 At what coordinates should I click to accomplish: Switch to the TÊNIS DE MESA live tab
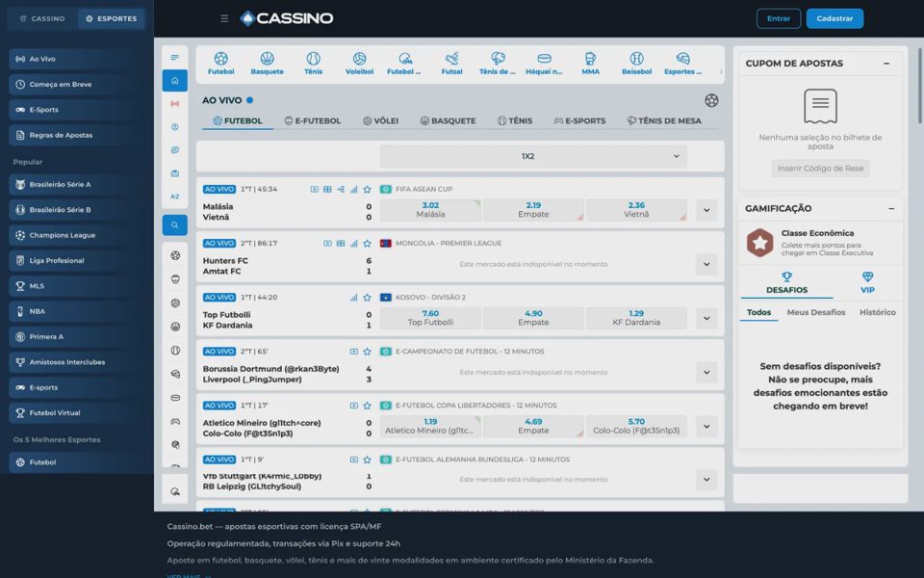(x=664, y=121)
